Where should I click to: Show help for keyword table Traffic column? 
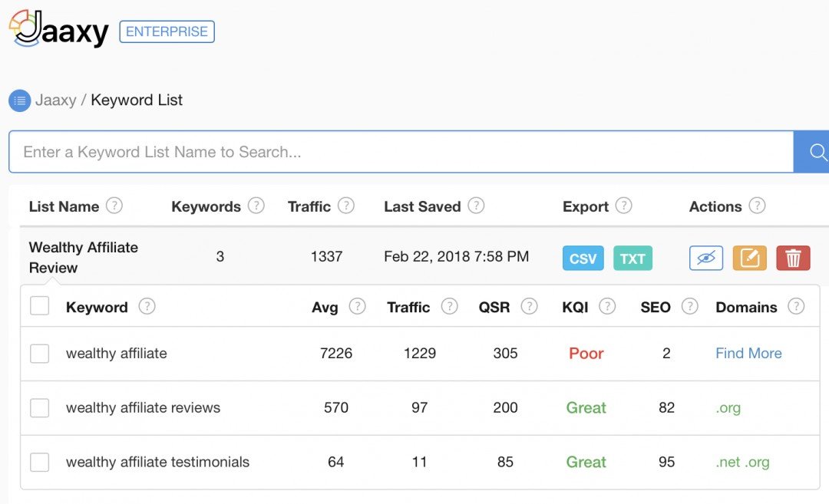point(449,306)
